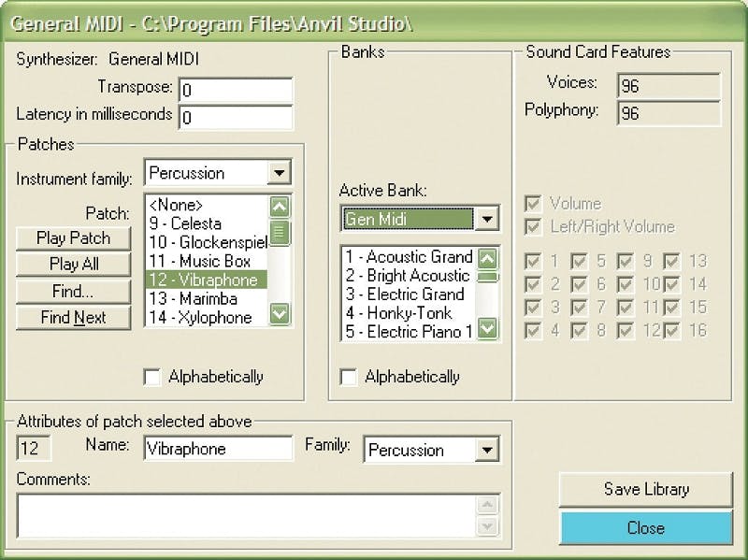Screen dimensions: 748x560
Task: Click the patch Name field
Action: coord(219,449)
